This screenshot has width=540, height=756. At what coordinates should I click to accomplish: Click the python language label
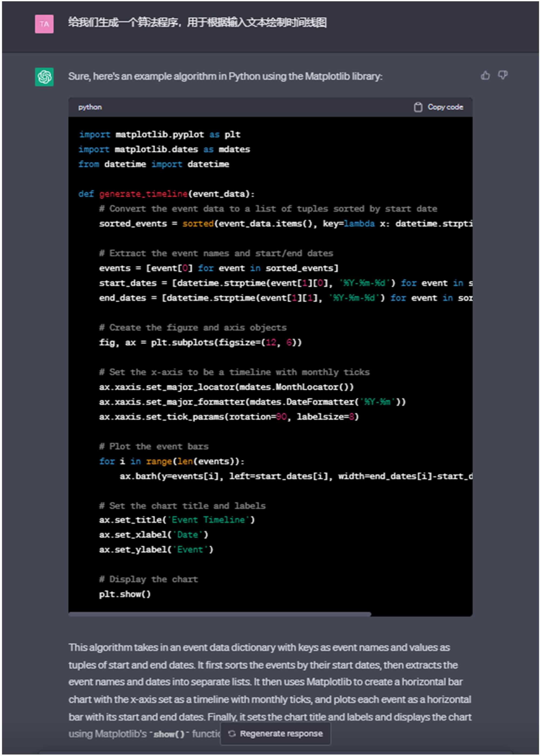point(90,107)
